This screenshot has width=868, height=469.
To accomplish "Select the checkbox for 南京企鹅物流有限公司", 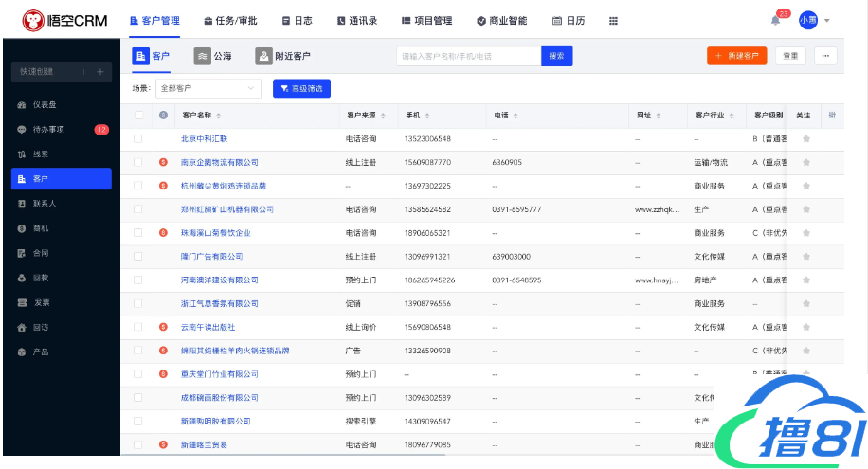I will click(x=138, y=163).
